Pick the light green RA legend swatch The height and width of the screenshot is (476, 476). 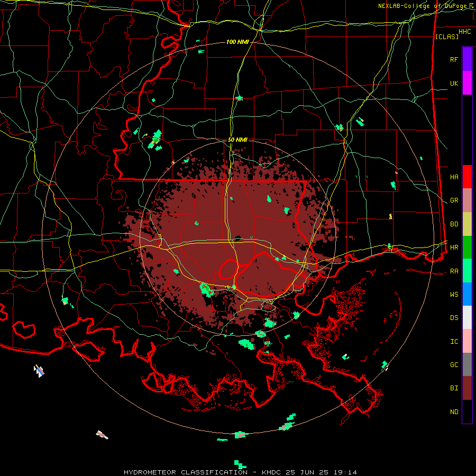pyautogui.click(x=467, y=271)
